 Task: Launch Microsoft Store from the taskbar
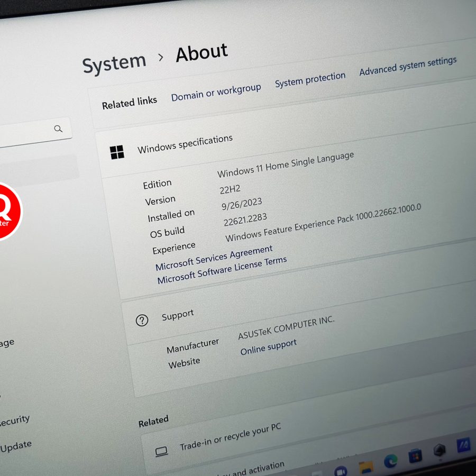click(x=415, y=456)
